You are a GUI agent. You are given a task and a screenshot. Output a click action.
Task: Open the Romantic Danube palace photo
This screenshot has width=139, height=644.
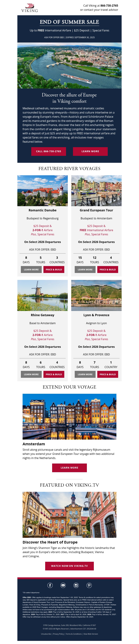click(43, 191)
